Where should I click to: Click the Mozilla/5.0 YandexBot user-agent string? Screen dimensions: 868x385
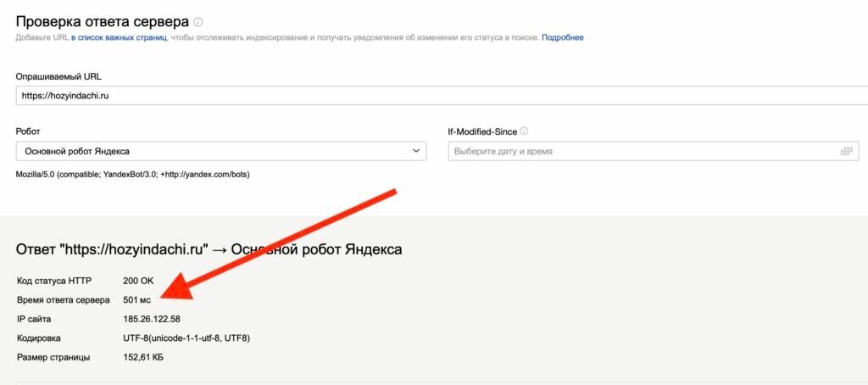[133, 174]
